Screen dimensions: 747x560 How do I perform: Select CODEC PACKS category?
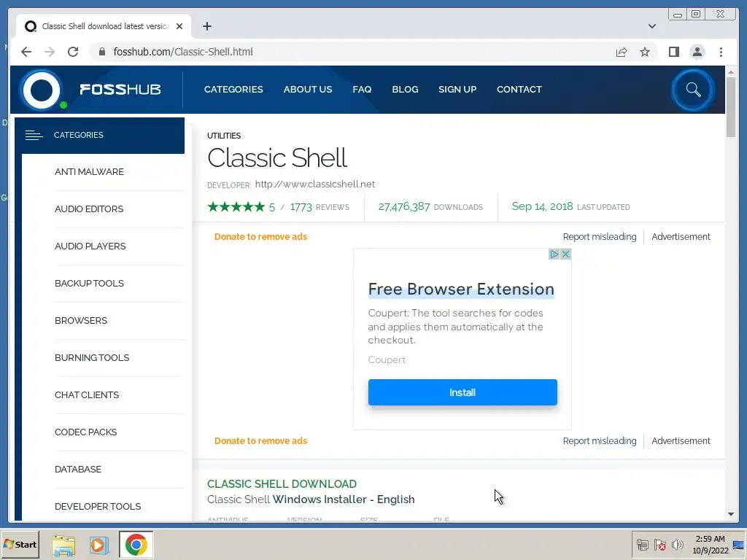(x=86, y=432)
